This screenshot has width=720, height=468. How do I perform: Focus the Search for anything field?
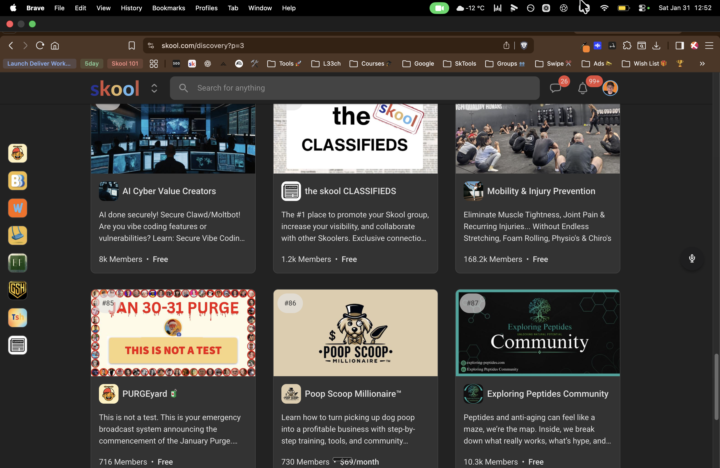354,88
